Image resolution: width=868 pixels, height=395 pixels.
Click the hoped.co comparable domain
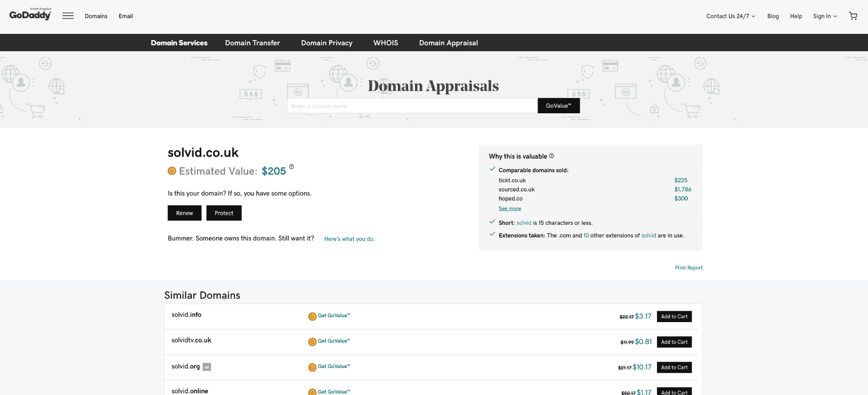pos(510,198)
